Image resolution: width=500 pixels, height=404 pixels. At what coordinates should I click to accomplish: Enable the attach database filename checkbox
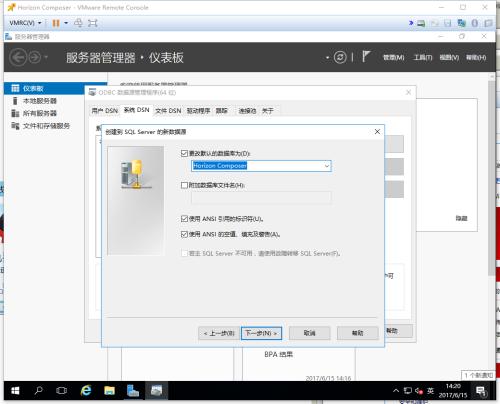[184, 185]
